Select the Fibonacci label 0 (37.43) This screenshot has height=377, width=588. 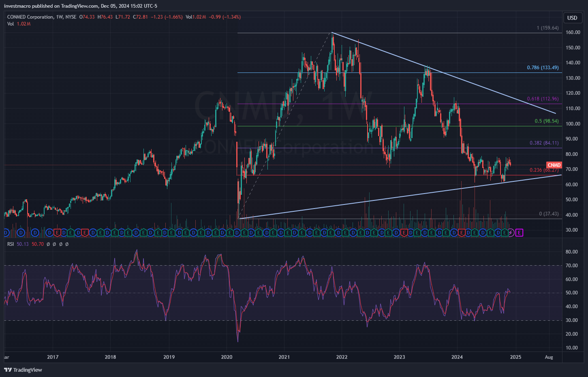tap(549, 214)
